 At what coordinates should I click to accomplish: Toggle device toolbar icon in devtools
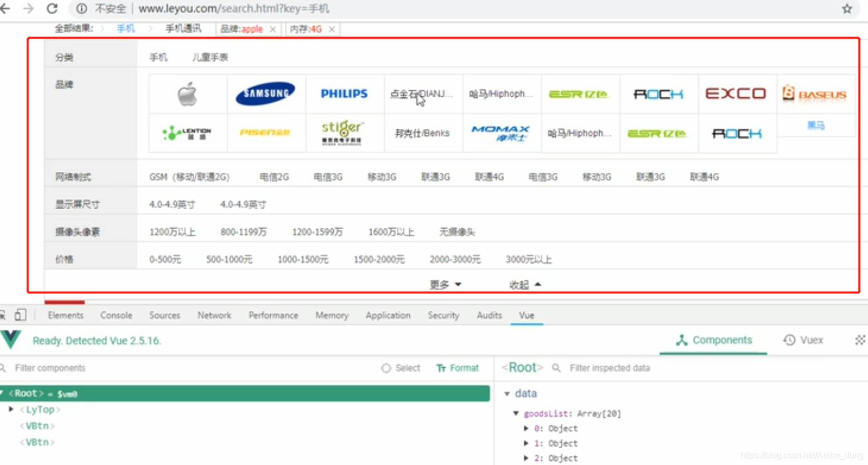tap(20, 315)
